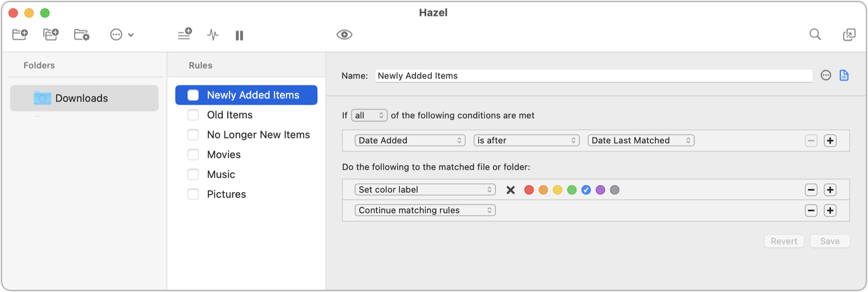Choose the red color label
The height and width of the screenshot is (292, 868).
[529, 190]
